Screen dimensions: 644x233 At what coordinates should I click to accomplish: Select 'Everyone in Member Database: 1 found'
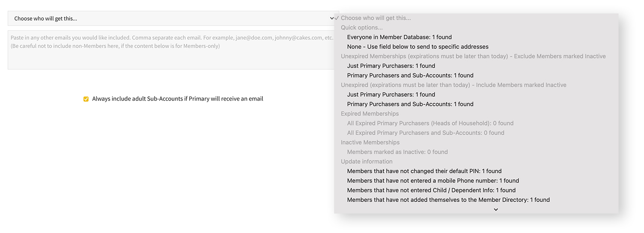(x=399, y=37)
